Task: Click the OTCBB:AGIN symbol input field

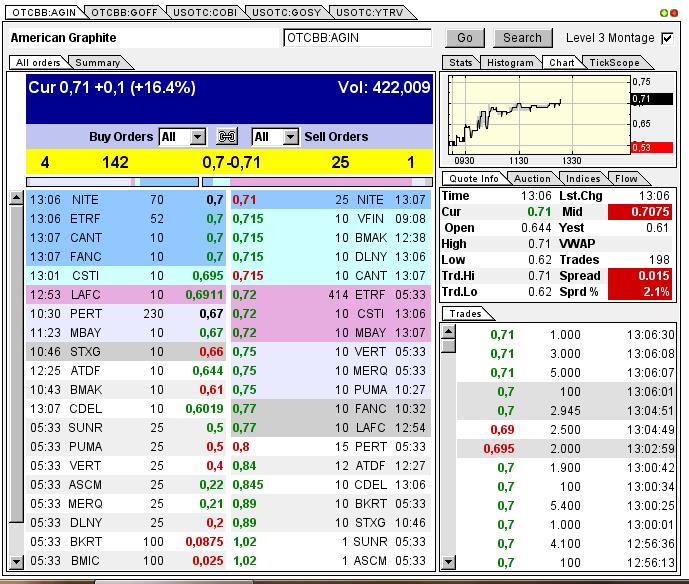Action: tap(357, 38)
